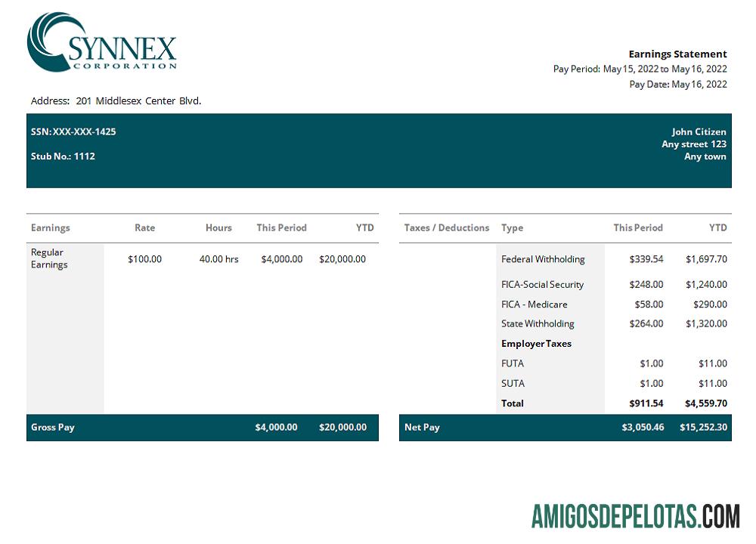Image resolution: width=756 pixels, height=544 pixels.
Task: Select the employee name John Citizen
Action: click(x=699, y=131)
